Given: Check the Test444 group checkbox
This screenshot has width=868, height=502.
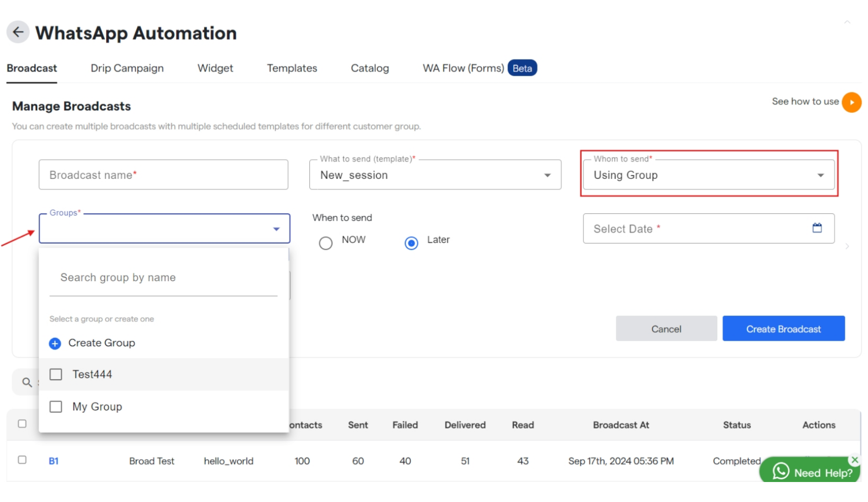Looking at the screenshot, I should click(x=56, y=374).
